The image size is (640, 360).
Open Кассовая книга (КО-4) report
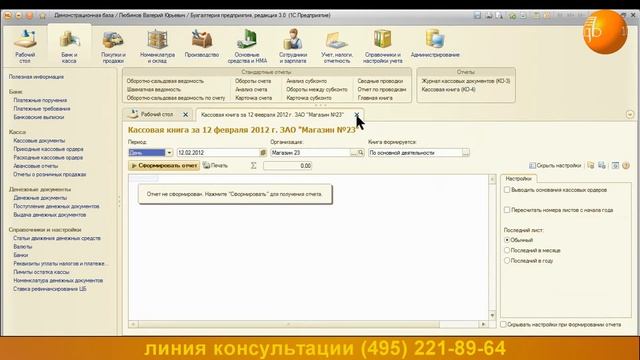click(448, 89)
